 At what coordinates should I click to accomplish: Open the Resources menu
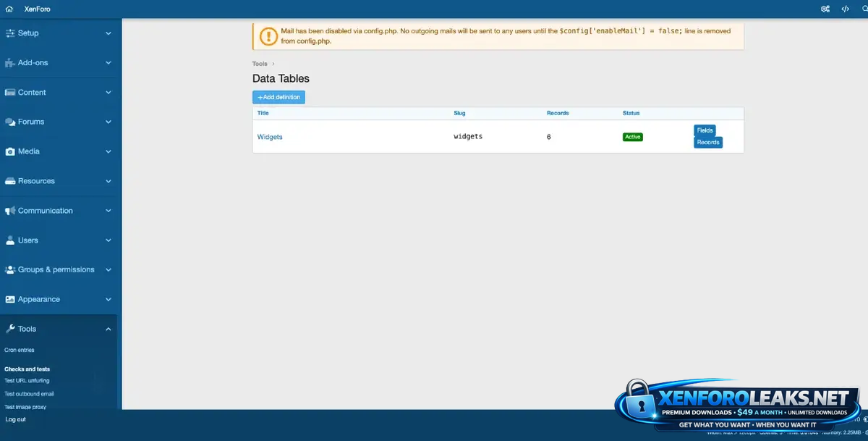tap(36, 181)
